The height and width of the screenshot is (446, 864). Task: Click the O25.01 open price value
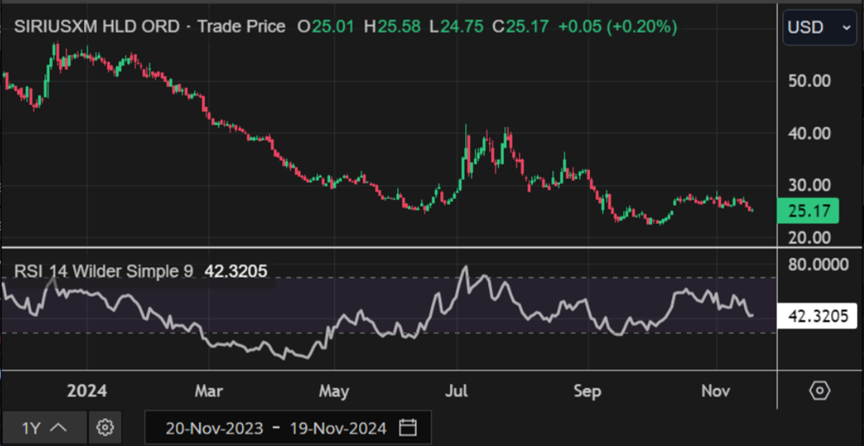click(x=325, y=27)
